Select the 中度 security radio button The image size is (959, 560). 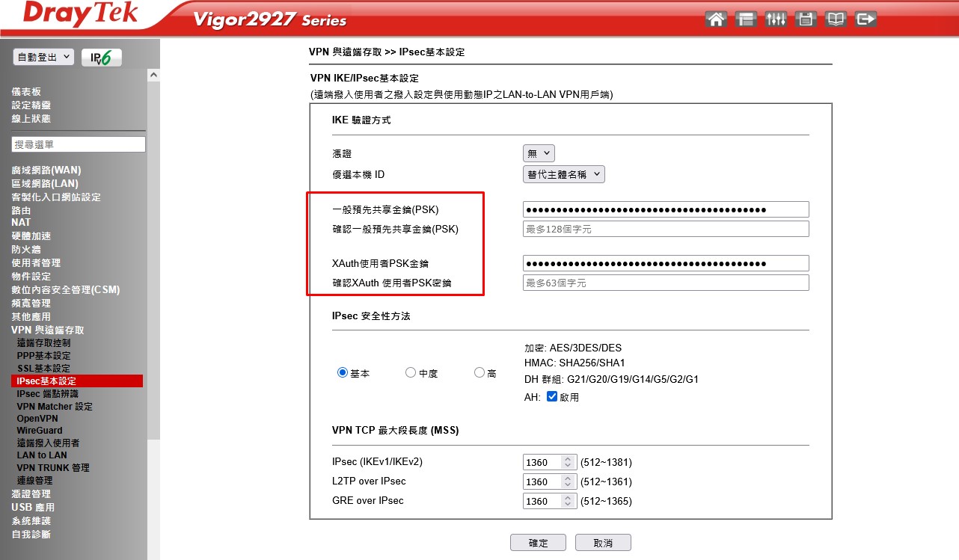[410, 372]
